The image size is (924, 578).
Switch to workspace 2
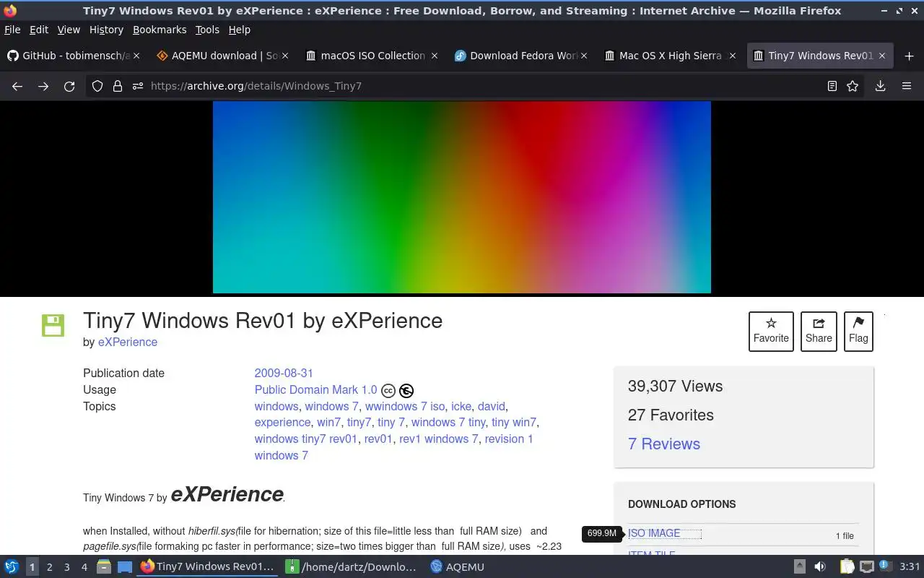49,567
